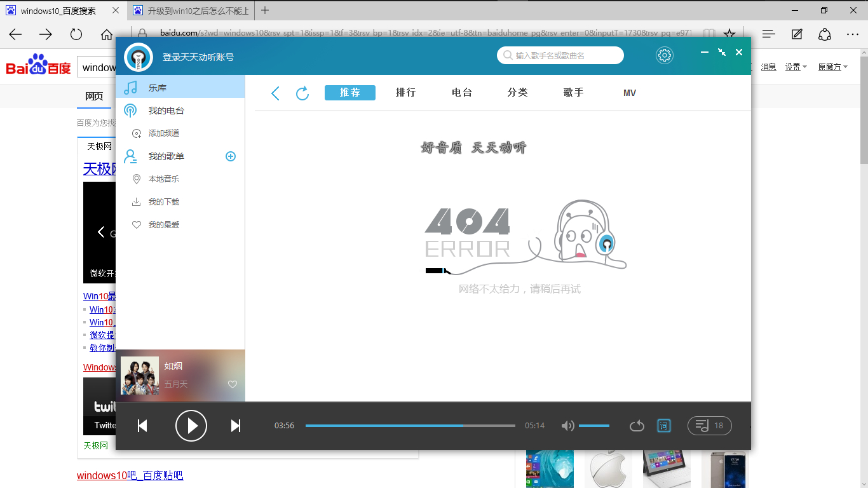Click the 天极网 heading in the Baidu result card

pos(98,169)
